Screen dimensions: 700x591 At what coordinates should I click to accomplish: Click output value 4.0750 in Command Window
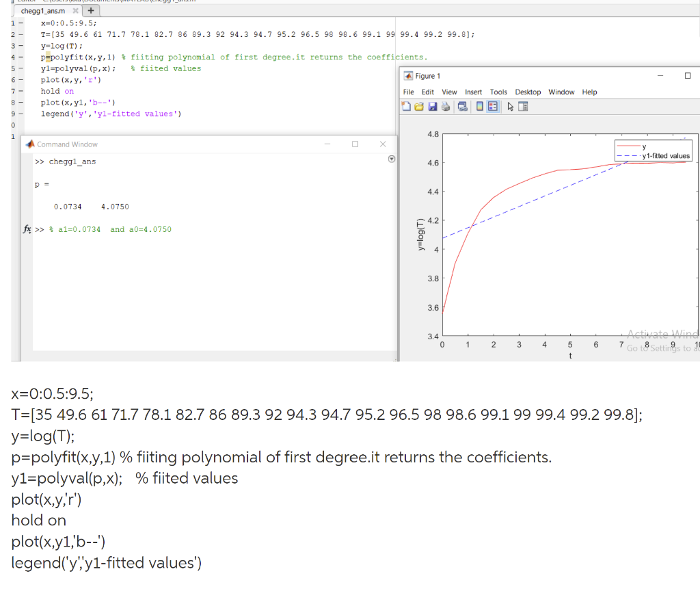pos(115,207)
